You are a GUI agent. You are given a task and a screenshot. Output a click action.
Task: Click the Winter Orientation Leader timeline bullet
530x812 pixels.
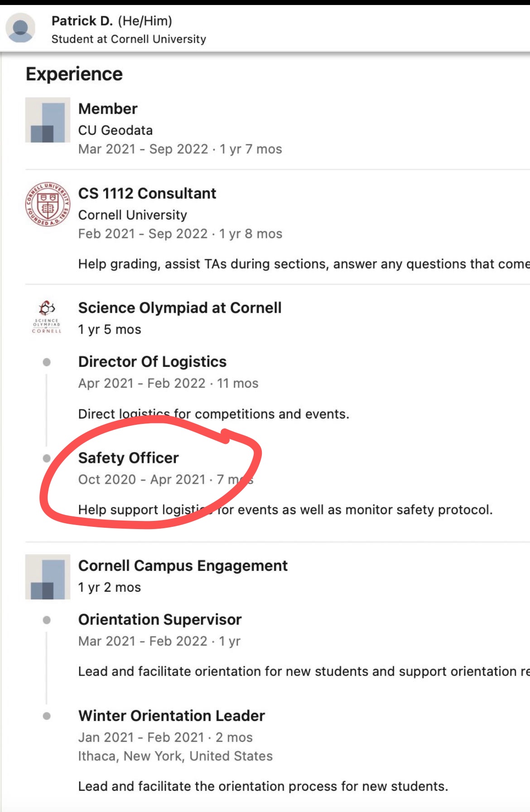(x=47, y=716)
